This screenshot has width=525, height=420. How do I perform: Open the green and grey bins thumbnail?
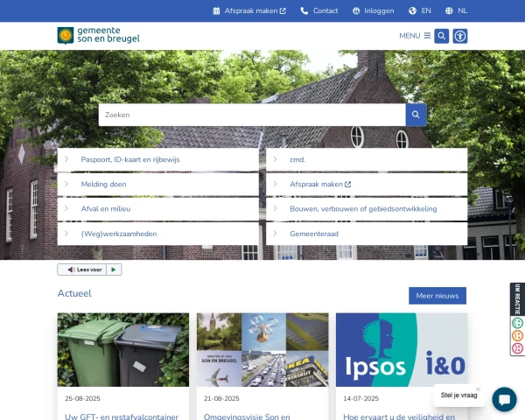click(x=123, y=350)
